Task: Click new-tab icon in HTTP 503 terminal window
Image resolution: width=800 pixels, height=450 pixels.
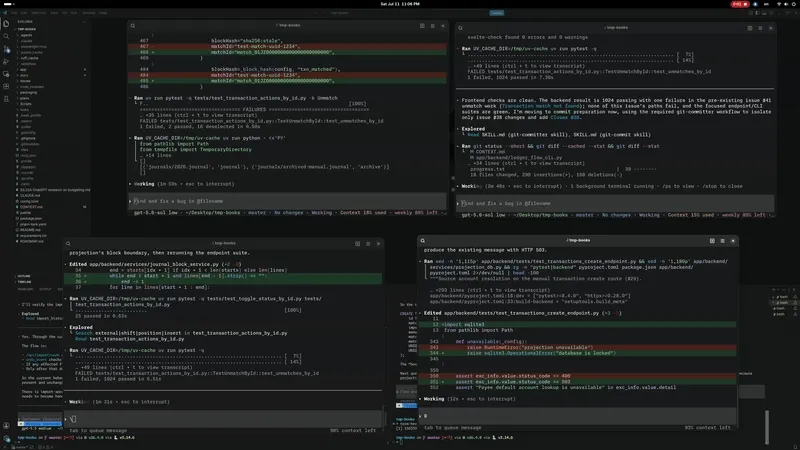Action: pos(712,240)
